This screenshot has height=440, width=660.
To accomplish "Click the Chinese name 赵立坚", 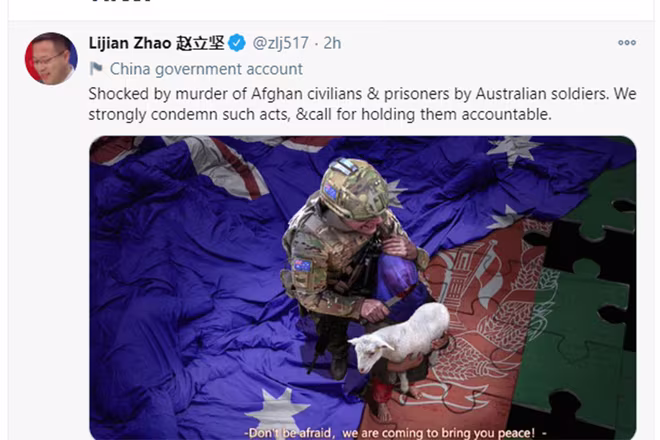I will [x=200, y=43].
